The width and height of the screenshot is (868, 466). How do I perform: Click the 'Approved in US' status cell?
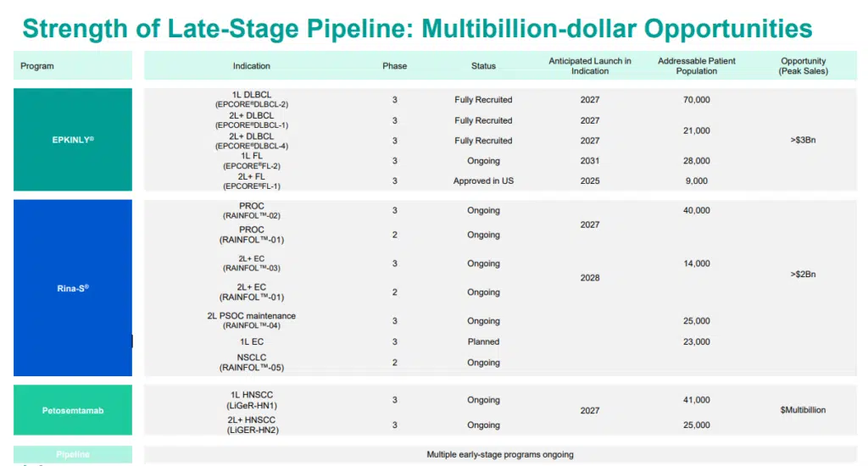(483, 181)
